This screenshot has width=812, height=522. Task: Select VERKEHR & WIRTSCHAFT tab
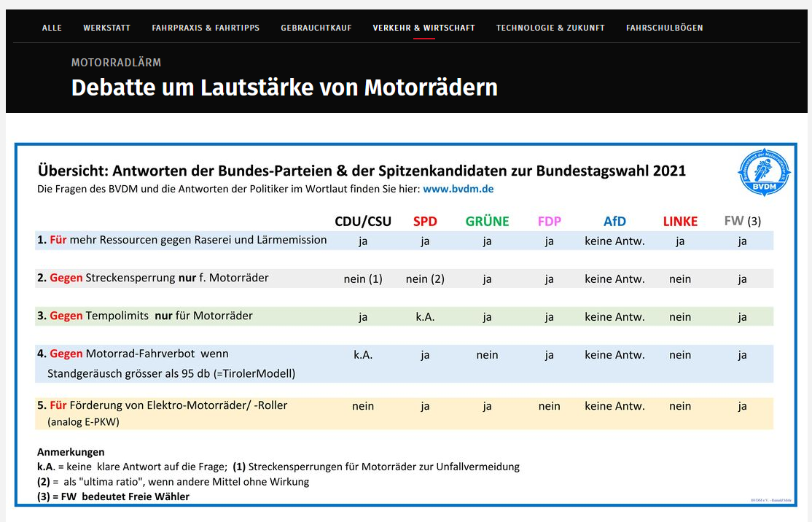(423, 28)
